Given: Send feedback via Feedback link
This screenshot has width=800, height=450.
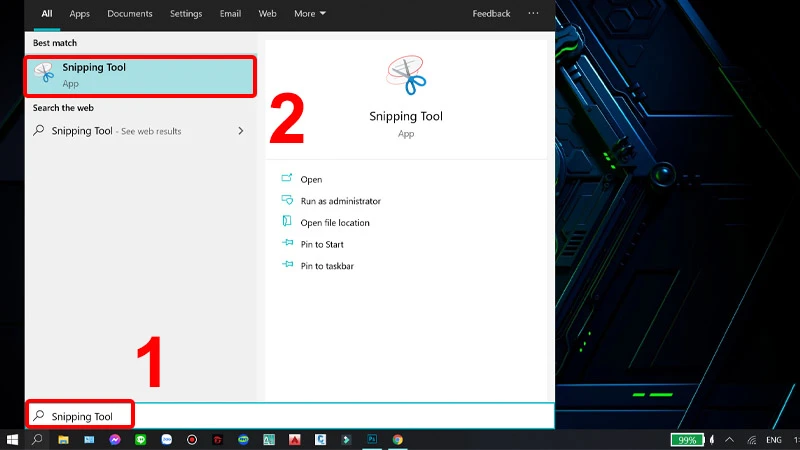Looking at the screenshot, I should [x=491, y=14].
